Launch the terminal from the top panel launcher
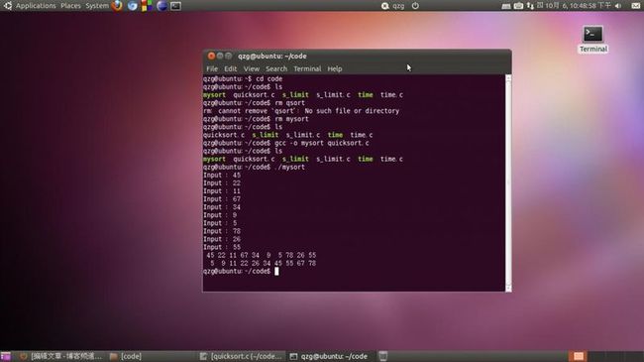 pyautogui.click(x=175, y=6)
